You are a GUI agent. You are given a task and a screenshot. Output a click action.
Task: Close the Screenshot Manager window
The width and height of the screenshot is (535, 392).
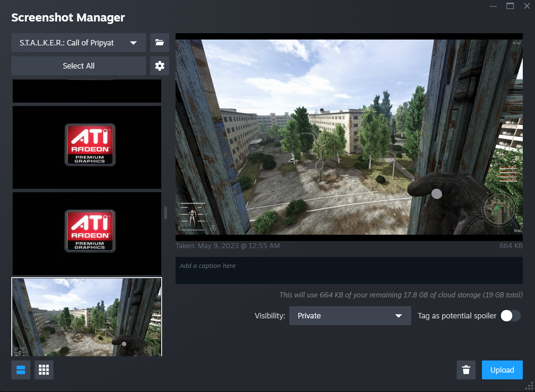pyautogui.click(x=527, y=6)
